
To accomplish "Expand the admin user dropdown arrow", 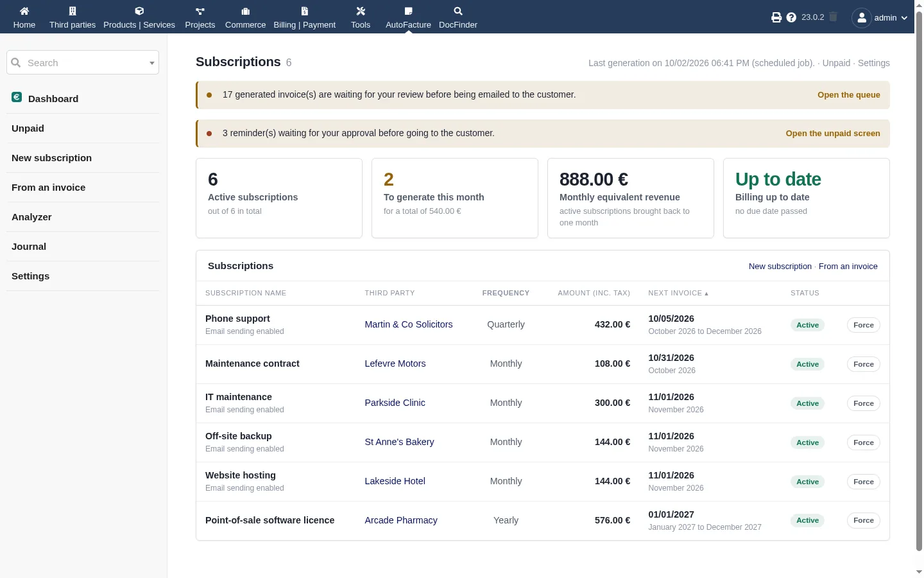I will pos(904,18).
